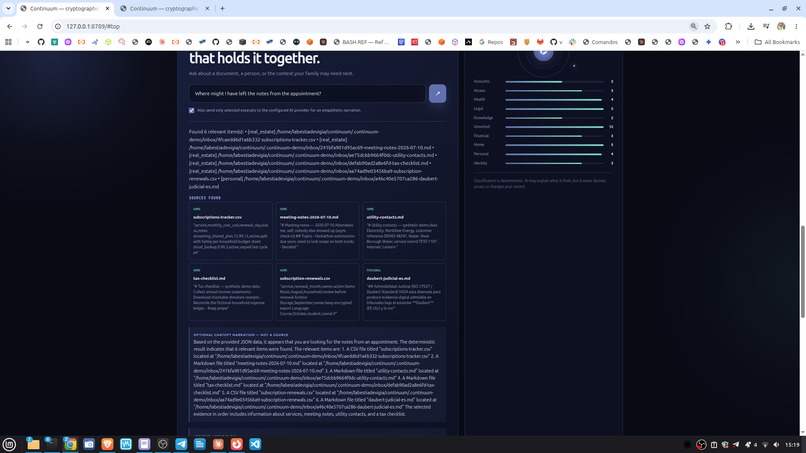Open Telegram from the taskbar
The height and width of the screenshot is (453, 806).
coord(181,444)
